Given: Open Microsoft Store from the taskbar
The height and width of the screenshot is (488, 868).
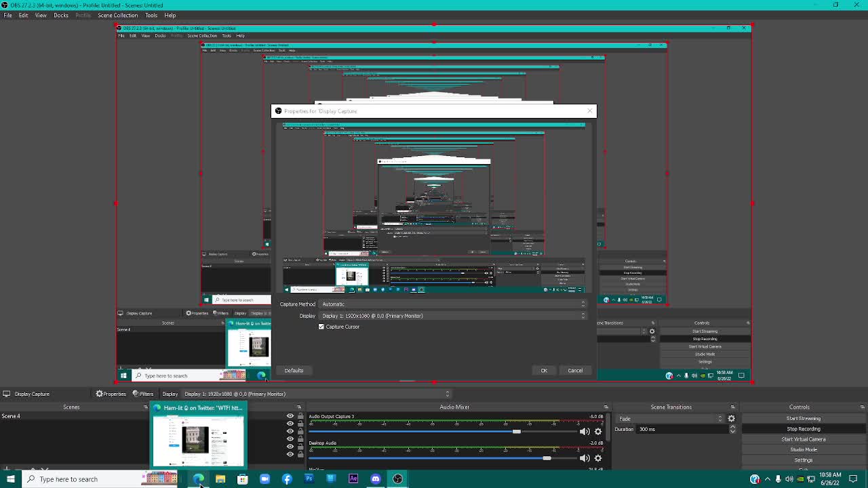Looking at the screenshot, I should tap(243, 479).
